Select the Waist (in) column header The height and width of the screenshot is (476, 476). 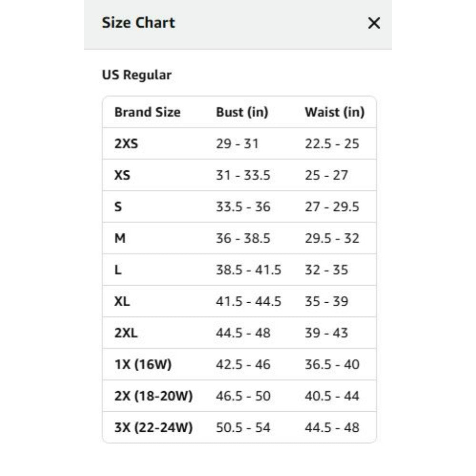coord(335,112)
